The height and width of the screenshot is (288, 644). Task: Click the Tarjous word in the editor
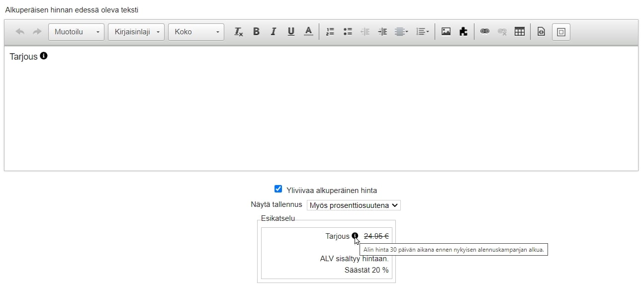[x=23, y=57]
